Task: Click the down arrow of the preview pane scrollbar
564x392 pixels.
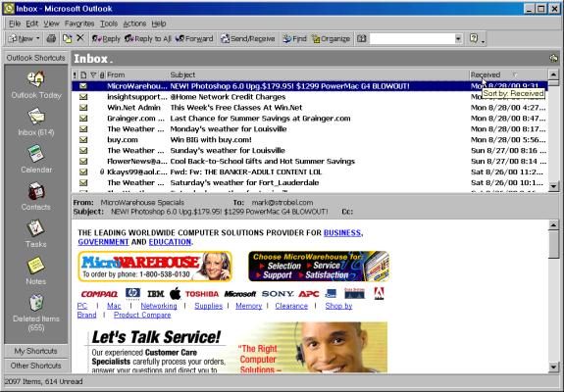Action: 553,367
